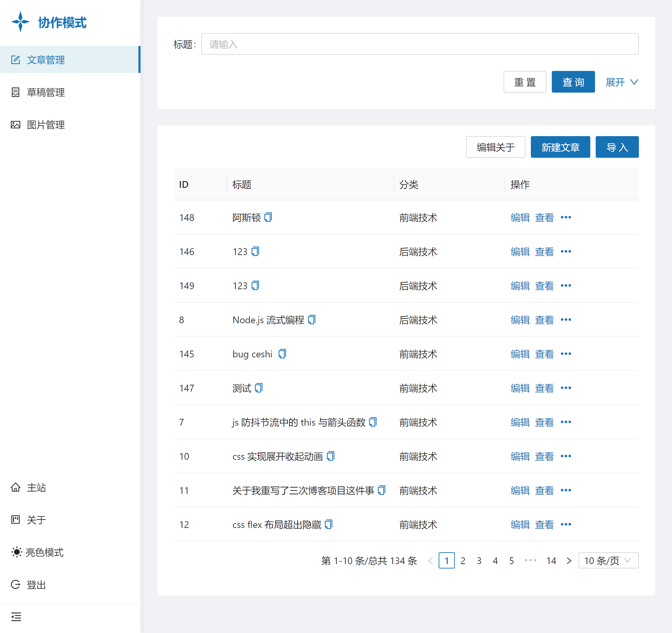Open more actions for row ID 8
Screen dimensions: 672x633
pos(566,320)
